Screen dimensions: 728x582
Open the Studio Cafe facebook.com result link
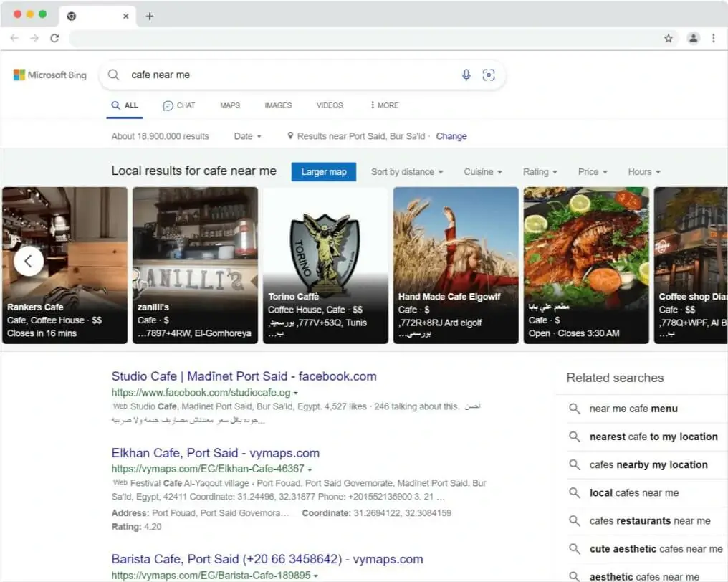point(244,376)
